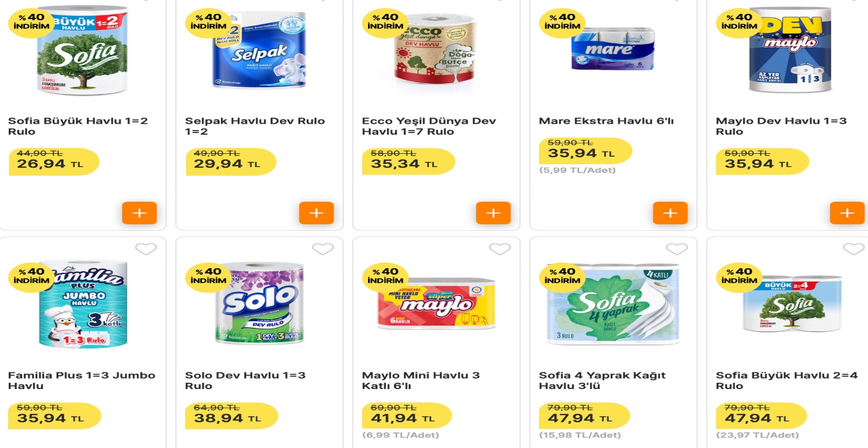Add Sofia Büyük Havlu 1=2 Rulo to cart
Image resolution: width=868 pixels, height=448 pixels.
pos(139,213)
